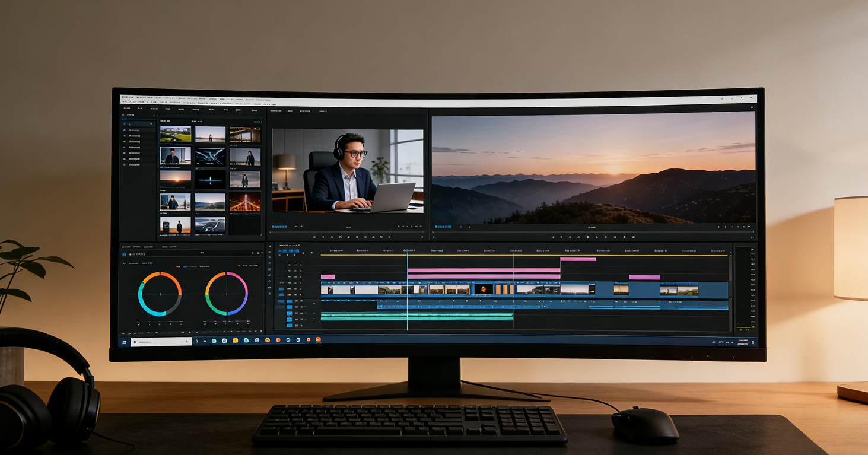Screen dimensions: 868x455
Task: Click the blue timecode under the source monitor
Action: tap(279, 227)
